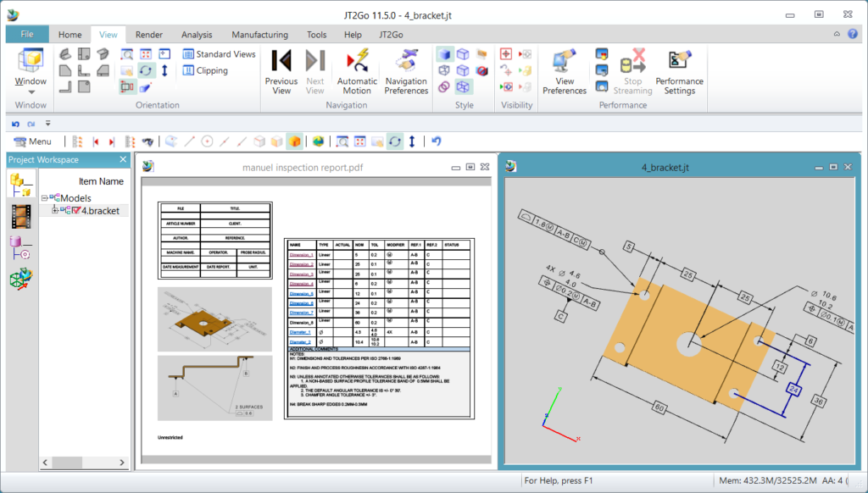Viewport: 868px width, 493px height.
Task: Go to Previous View
Action: click(x=281, y=70)
